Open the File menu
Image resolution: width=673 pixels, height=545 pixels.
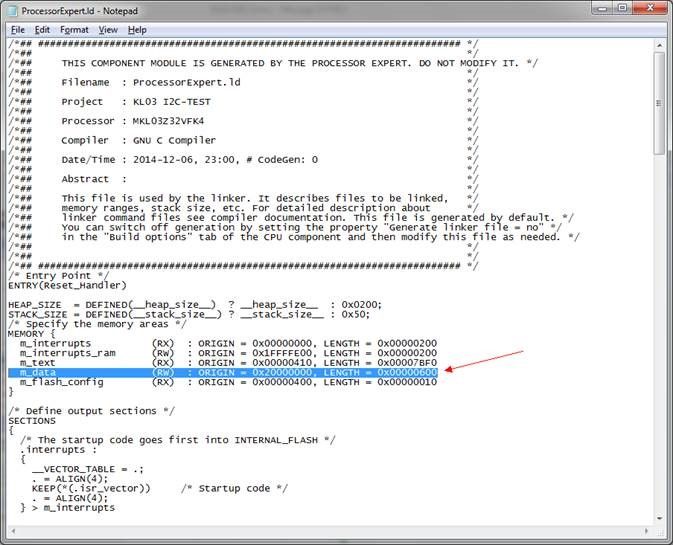[x=18, y=30]
